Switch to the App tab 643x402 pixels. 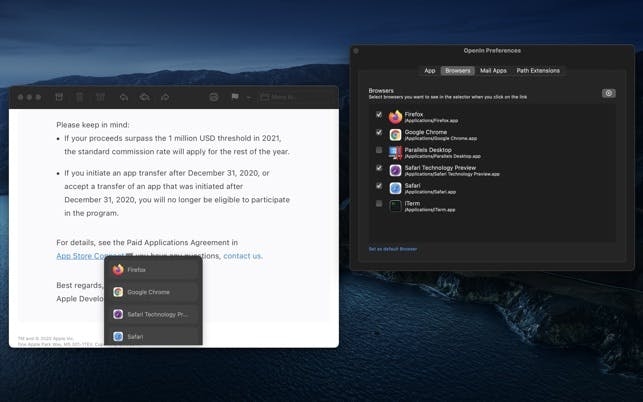[x=430, y=71]
